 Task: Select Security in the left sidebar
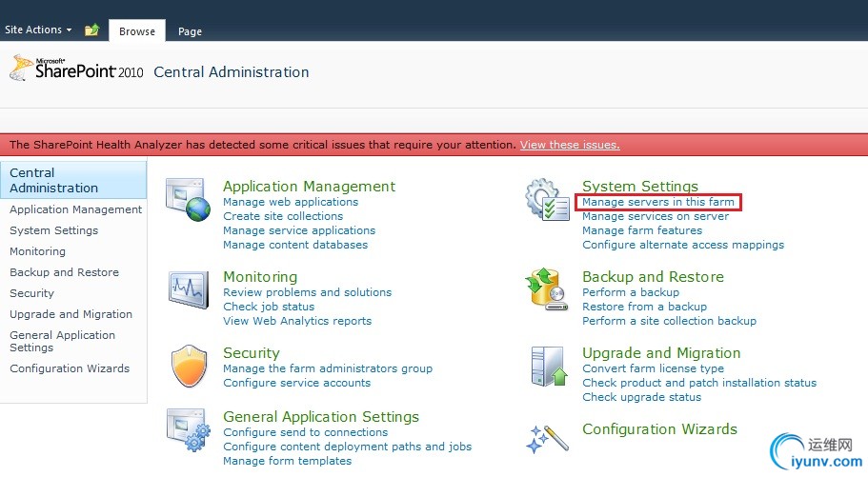[31, 293]
